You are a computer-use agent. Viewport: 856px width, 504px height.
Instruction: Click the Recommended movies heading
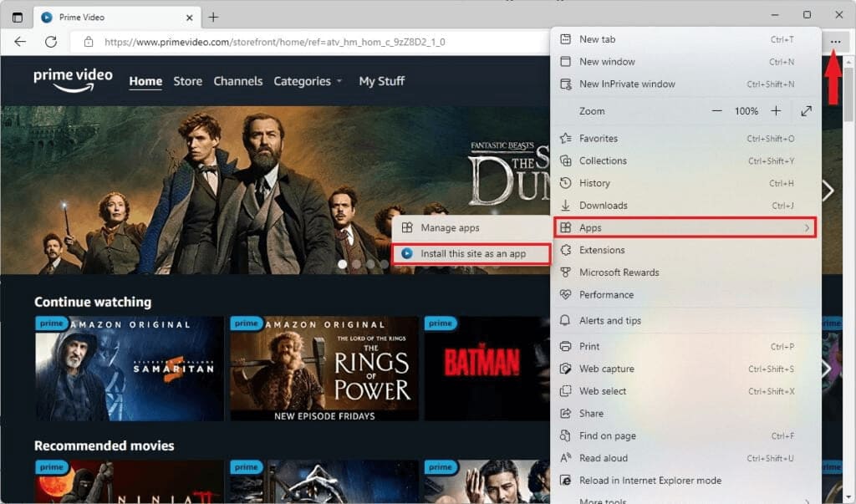tap(104, 445)
